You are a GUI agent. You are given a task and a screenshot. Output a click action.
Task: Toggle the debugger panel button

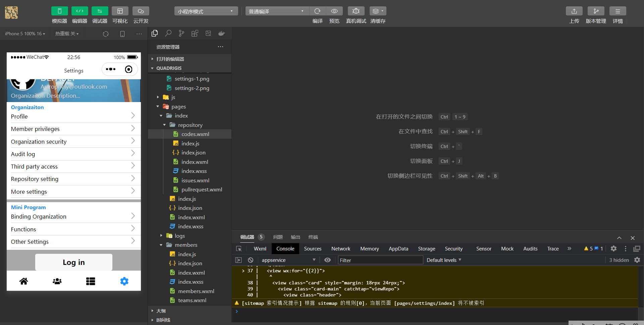[x=100, y=11]
